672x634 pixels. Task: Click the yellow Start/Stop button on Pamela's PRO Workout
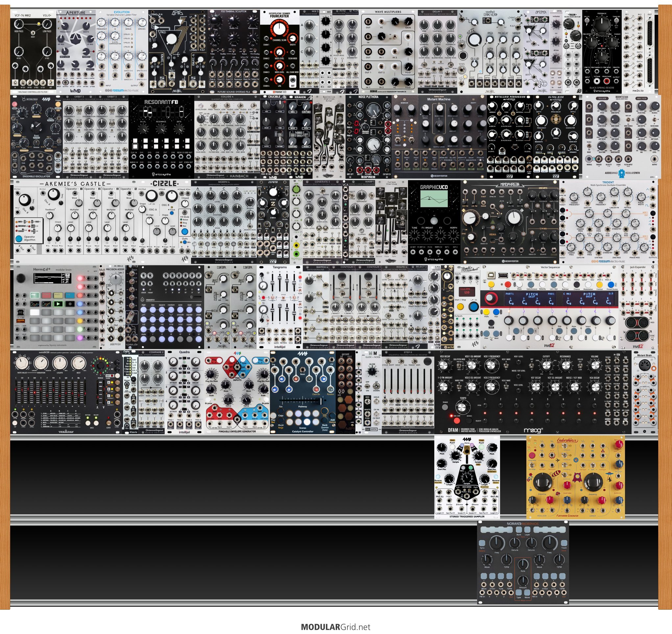(460, 307)
